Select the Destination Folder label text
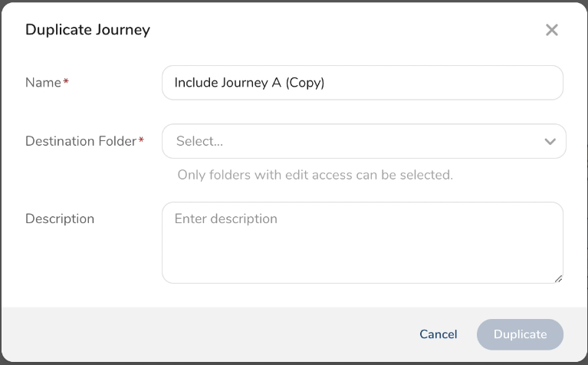 [80, 141]
